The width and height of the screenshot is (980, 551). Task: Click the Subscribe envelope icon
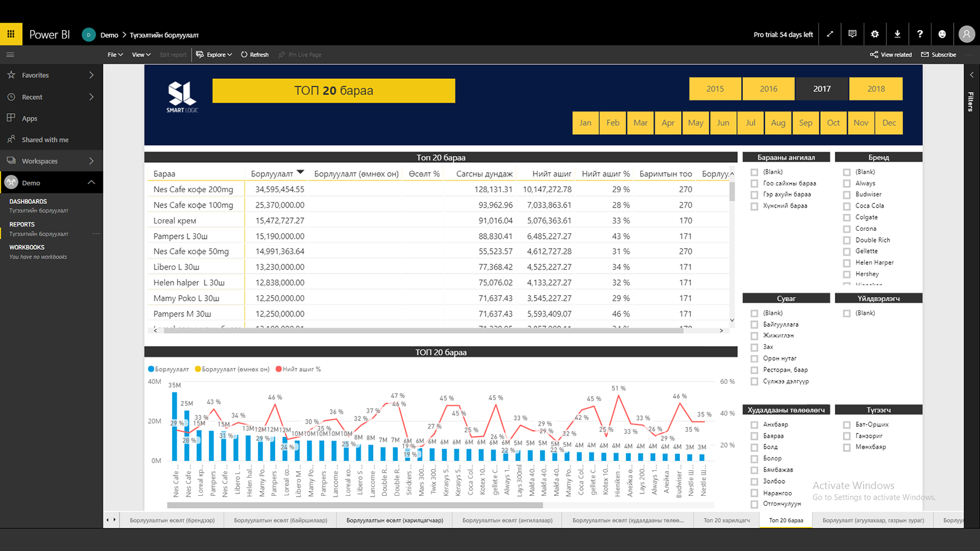pyautogui.click(x=925, y=54)
